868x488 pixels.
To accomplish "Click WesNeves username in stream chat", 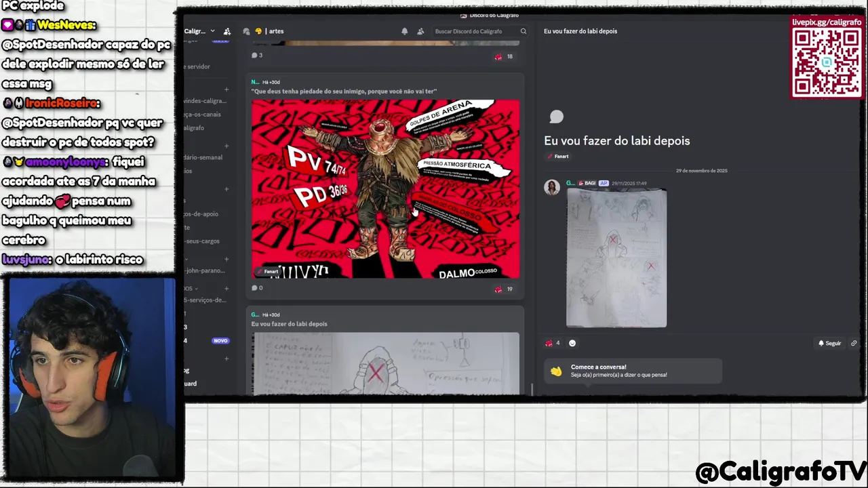I will pos(66,25).
